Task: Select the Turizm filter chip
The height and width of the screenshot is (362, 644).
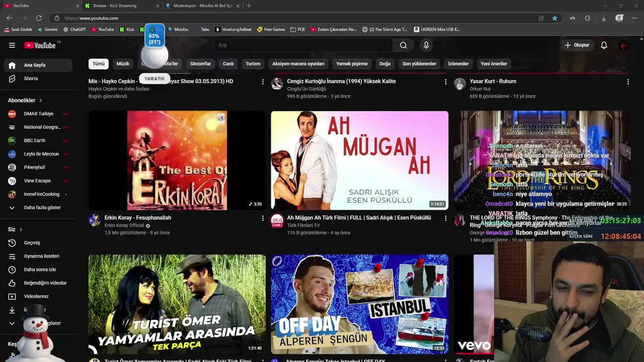Action: tap(253, 64)
